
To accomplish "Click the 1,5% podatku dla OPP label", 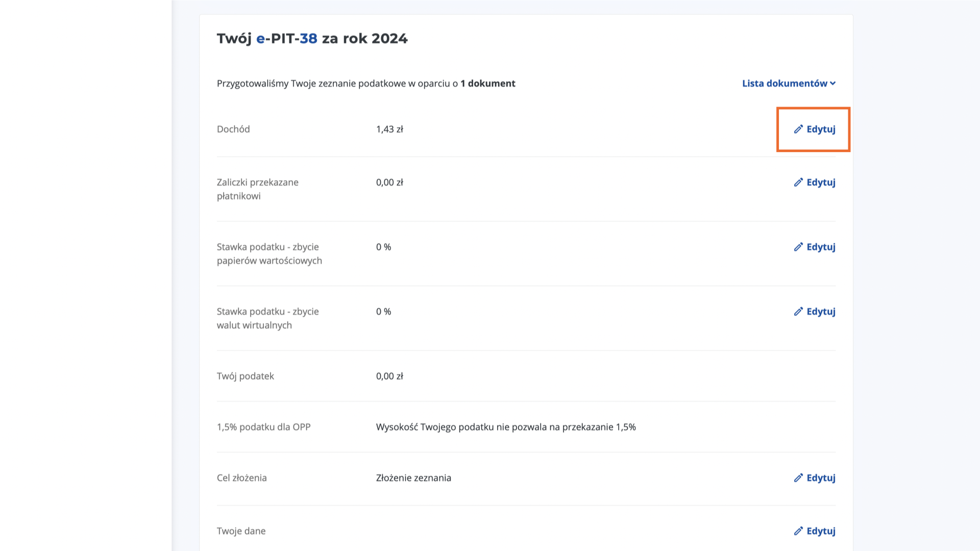I will click(263, 427).
